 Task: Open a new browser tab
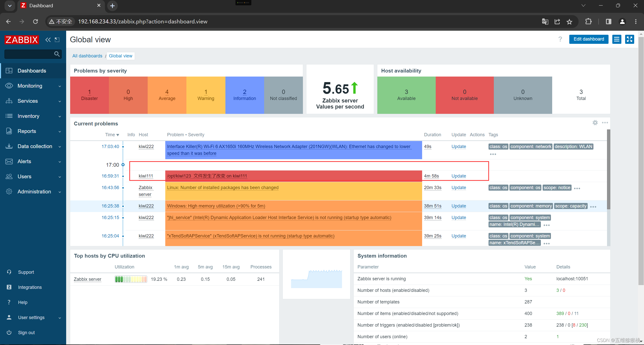[112, 6]
